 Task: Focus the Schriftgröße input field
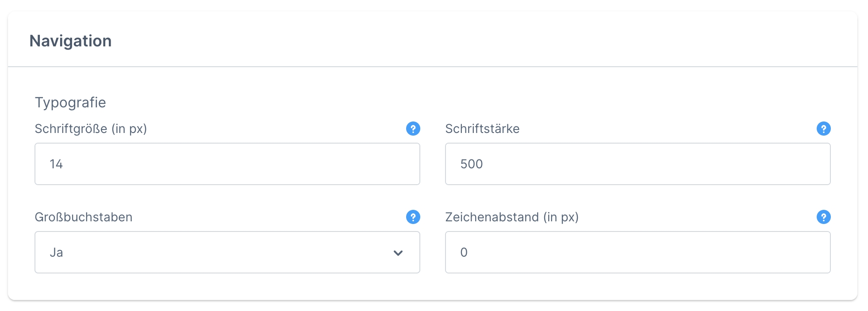[x=227, y=164]
